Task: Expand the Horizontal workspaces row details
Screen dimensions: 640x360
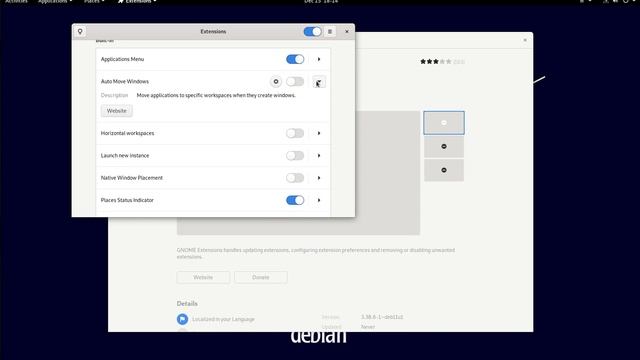Action: click(x=319, y=133)
